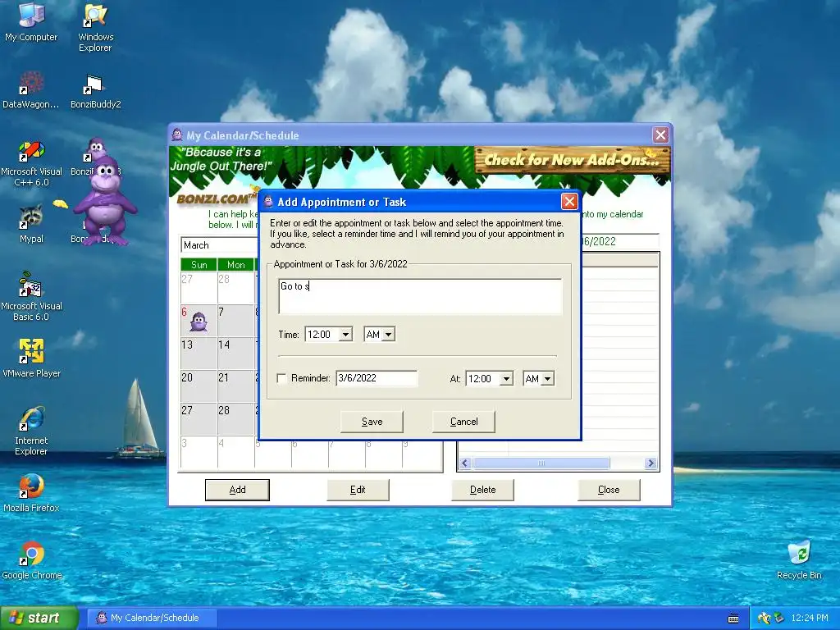Click Close button in calendar window
The width and height of the screenshot is (840, 630).
point(609,490)
